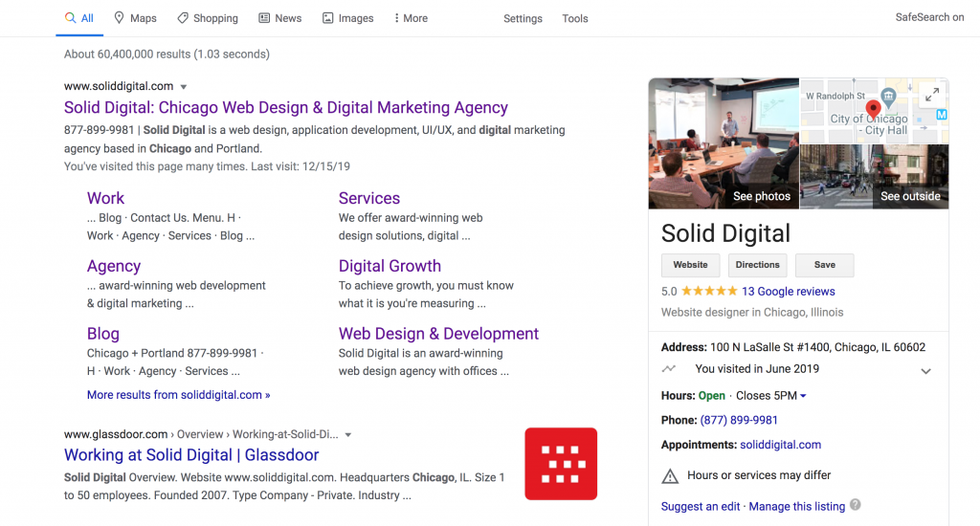Screen dimensions: 980x526
Task: Open the 13 Google reviews link
Action: pyautogui.click(x=789, y=291)
